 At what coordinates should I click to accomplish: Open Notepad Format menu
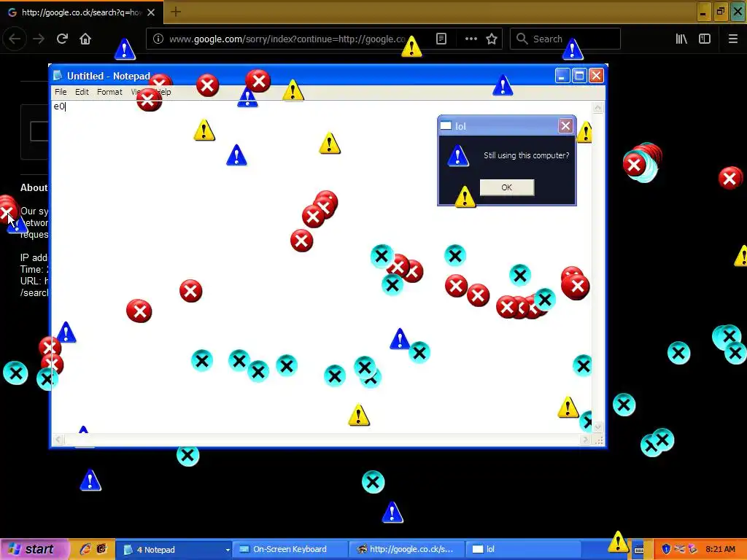109,92
